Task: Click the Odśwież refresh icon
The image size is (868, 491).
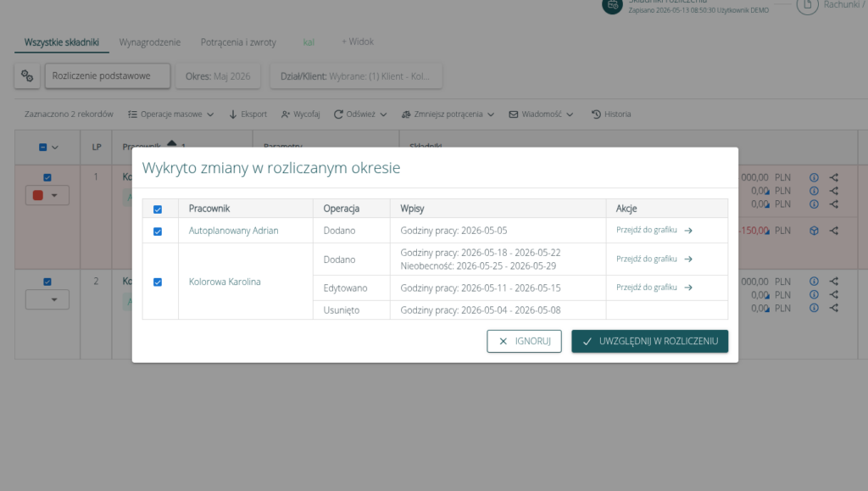Action: tap(338, 114)
